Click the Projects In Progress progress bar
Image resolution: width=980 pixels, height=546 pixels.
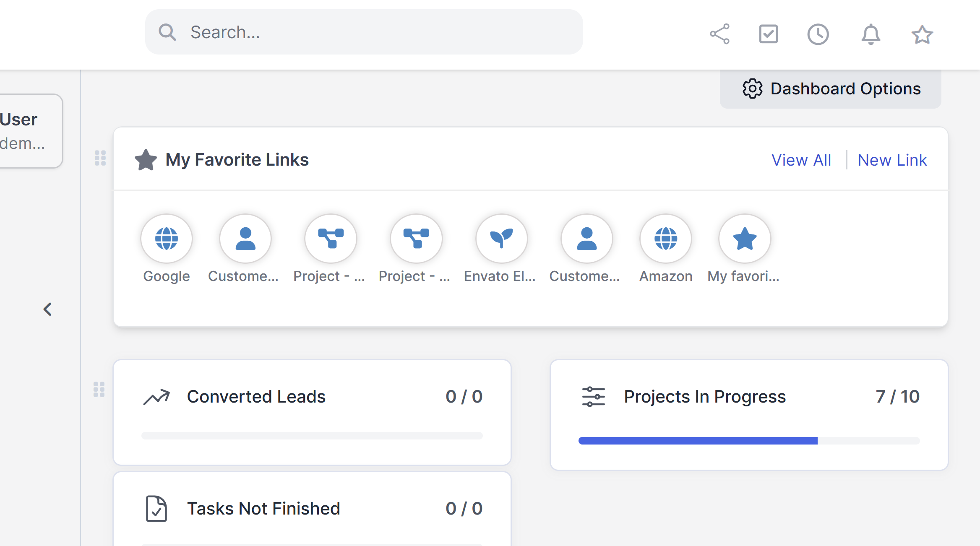click(749, 441)
